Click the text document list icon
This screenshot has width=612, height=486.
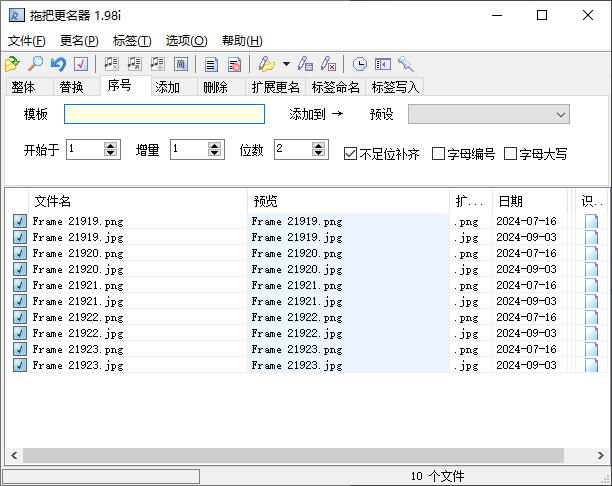211,64
